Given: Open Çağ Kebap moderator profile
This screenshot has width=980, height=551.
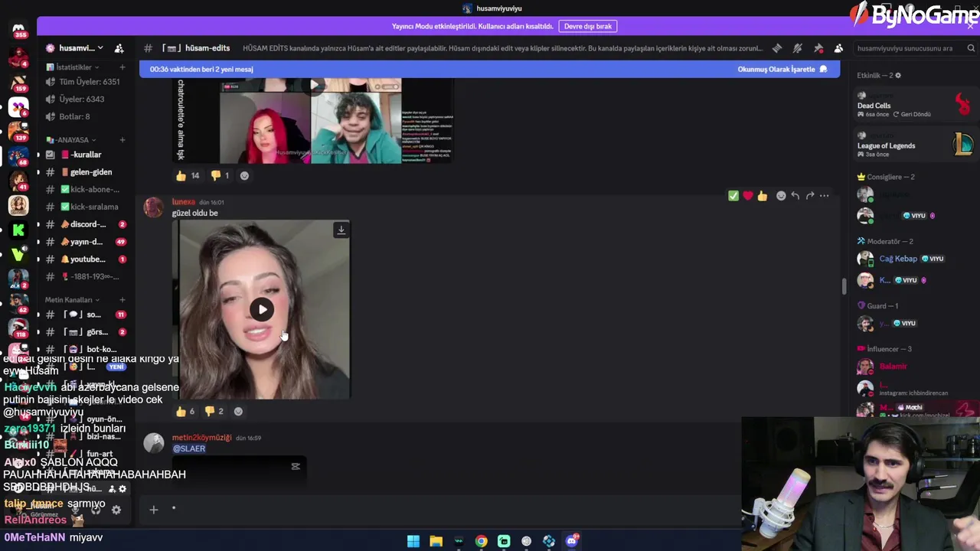Looking at the screenshot, I should click(898, 259).
